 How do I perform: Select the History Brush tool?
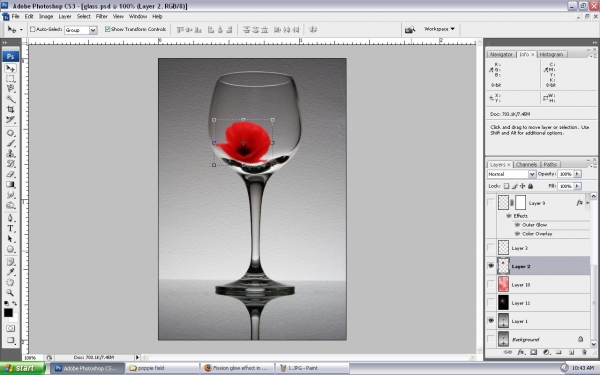10,164
